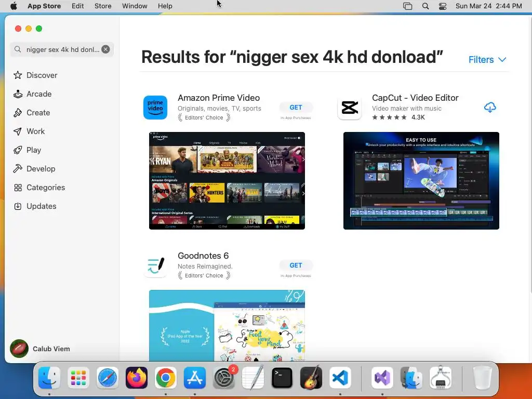The image size is (532, 399).
Task: Open the Trash in the Dock
Action: pos(482,378)
